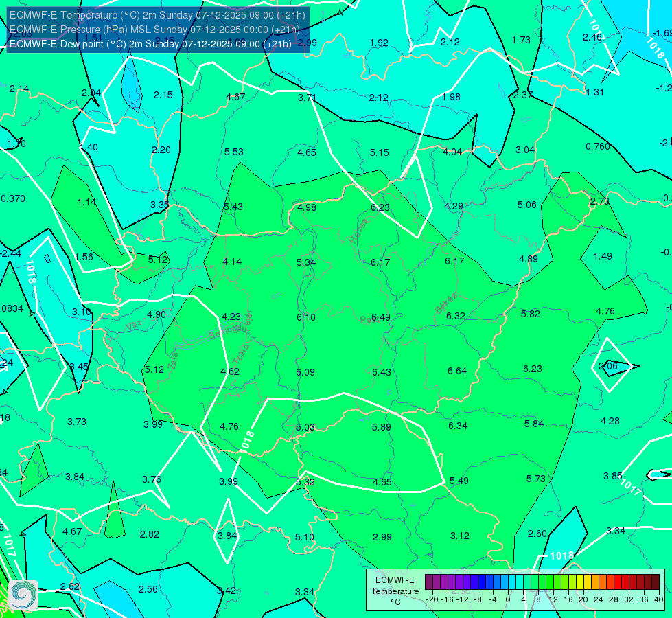
Task: Select the ECMWF-E Dew point 2m layer label
Action: coord(150,44)
